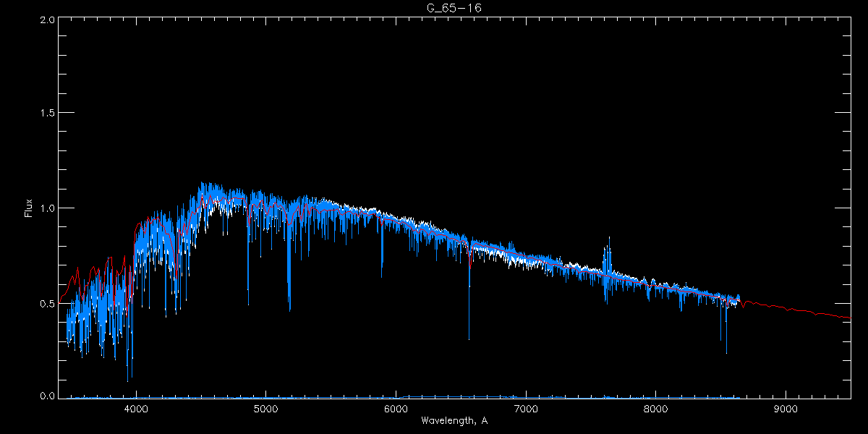Image resolution: width=868 pixels, height=434 pixels.
Task: Click the 2.0 y-axis tick label
Action: point(47,20)
